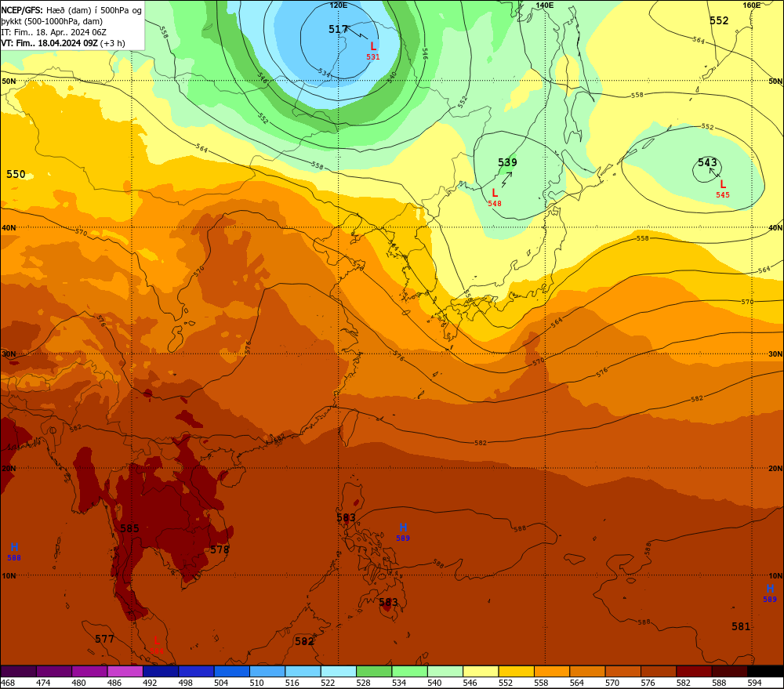Click the legend label 510
The image size is (784, 689).
[256, 683]
